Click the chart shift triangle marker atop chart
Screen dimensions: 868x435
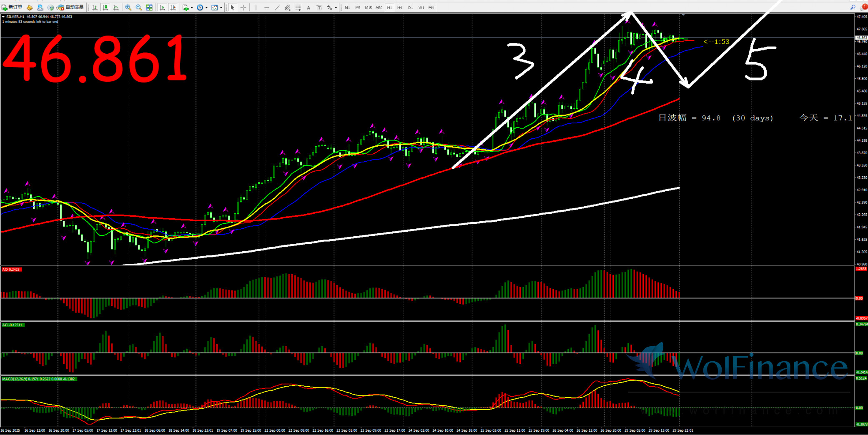683,15
